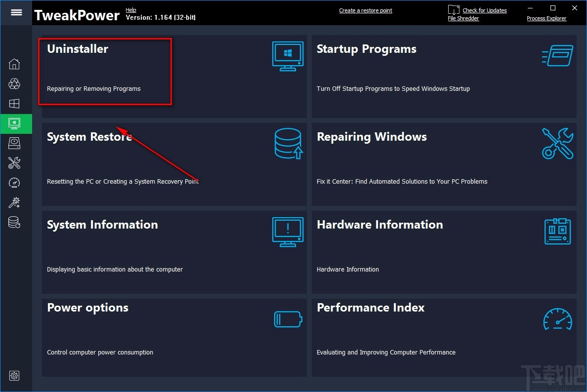Open the hard drive sidebar icon
587x392 pixels.
pyautogui.click(x=14, y=143)
